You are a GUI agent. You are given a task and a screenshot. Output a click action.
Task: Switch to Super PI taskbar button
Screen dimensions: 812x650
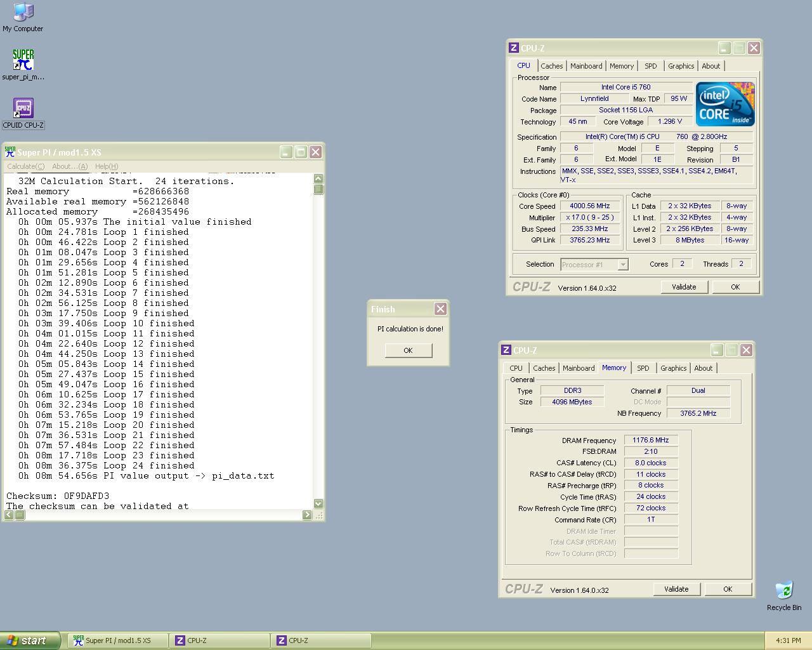coord(117,640)
